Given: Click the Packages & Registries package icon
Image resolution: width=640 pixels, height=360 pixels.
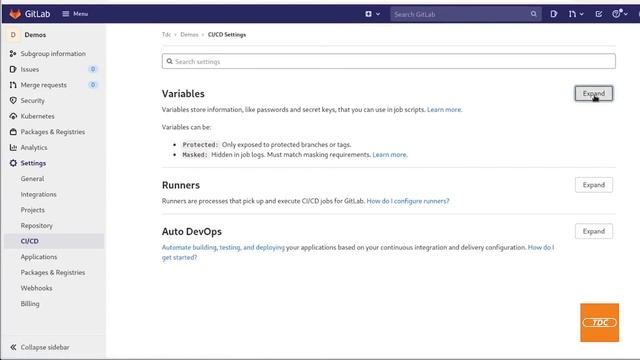Looking at the screenshot, I should pyautogui.click(x=13, y=132).
